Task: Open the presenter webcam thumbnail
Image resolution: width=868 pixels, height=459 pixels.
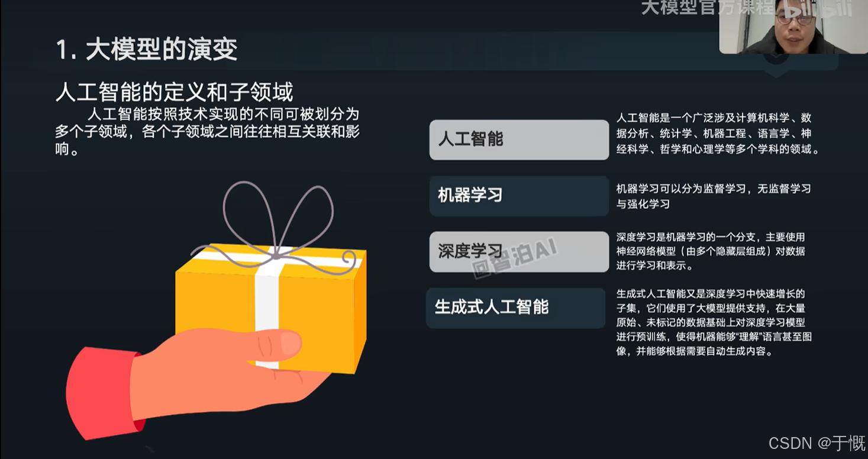Action: pos(793,27)
